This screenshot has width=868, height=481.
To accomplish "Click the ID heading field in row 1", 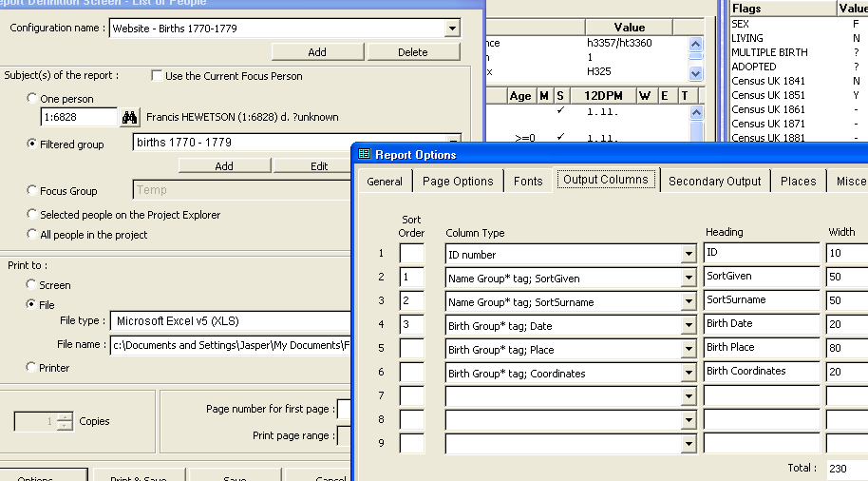I will pos(762,253).
